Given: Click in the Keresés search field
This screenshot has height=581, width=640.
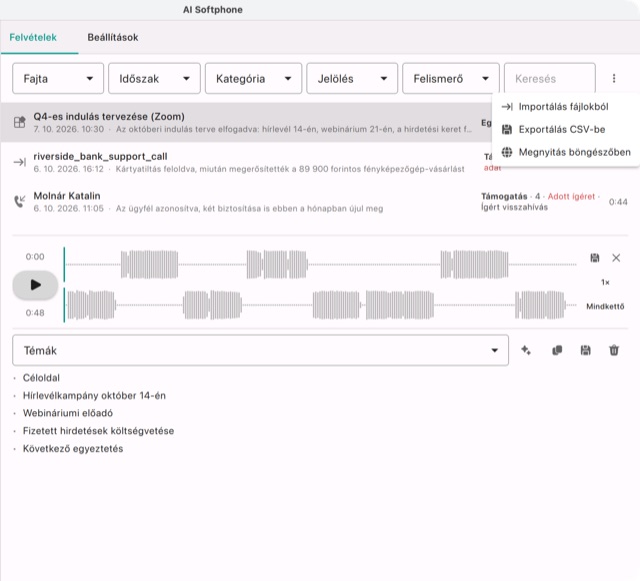Looking at the screenshot, I should [x=549, y=78].
